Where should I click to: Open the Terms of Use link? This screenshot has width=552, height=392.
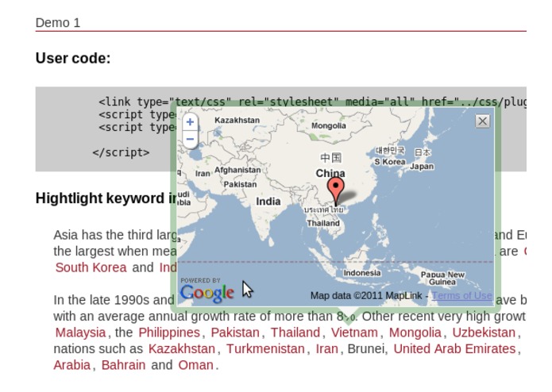(461, 296)
